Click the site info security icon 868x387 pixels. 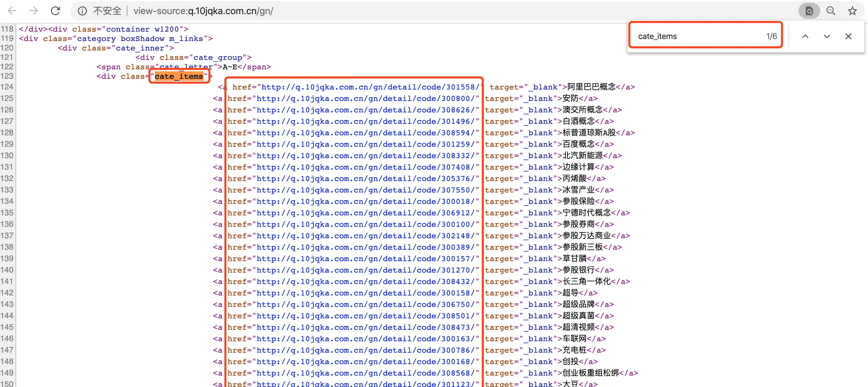82,11
